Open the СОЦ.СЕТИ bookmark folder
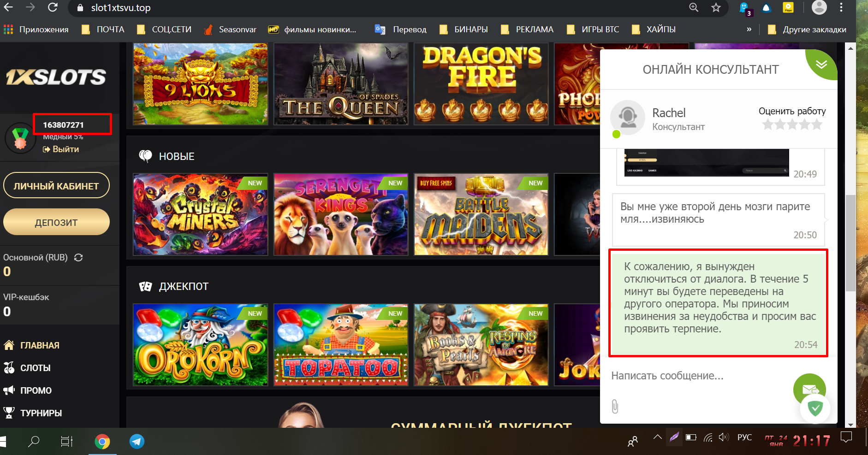This screenshot has height=455, width=868. coord(164,30)
